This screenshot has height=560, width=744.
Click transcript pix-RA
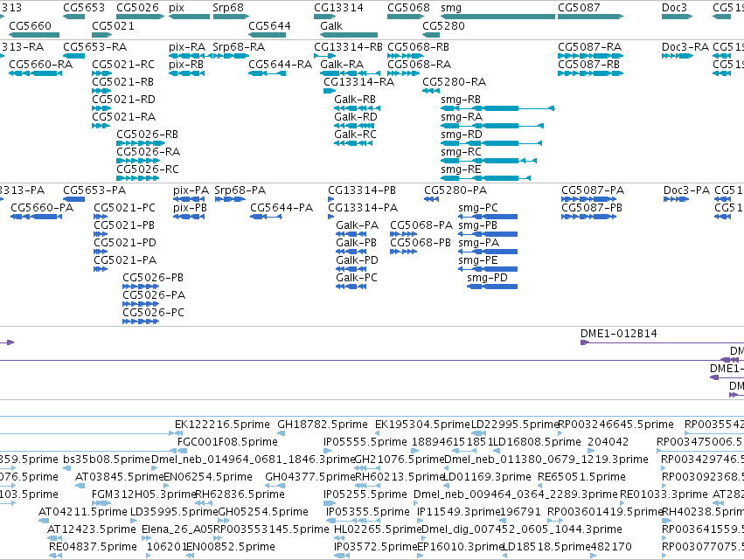[191, 56]
